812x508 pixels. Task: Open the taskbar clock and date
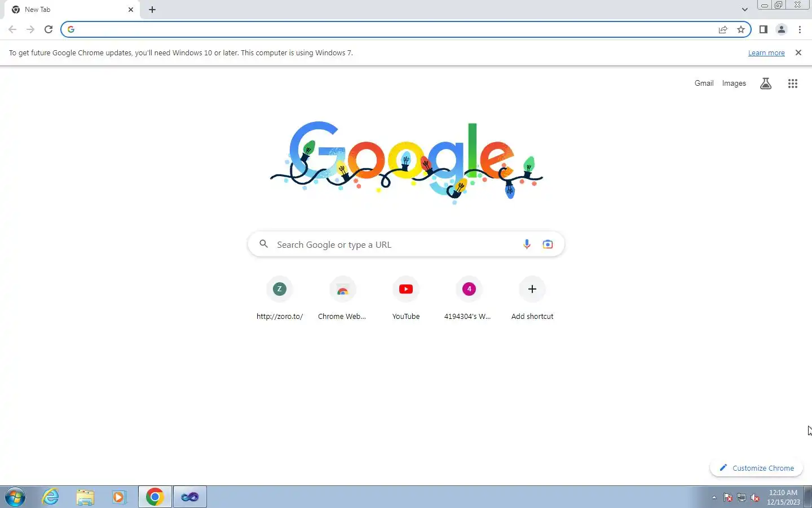pos(783,497)
